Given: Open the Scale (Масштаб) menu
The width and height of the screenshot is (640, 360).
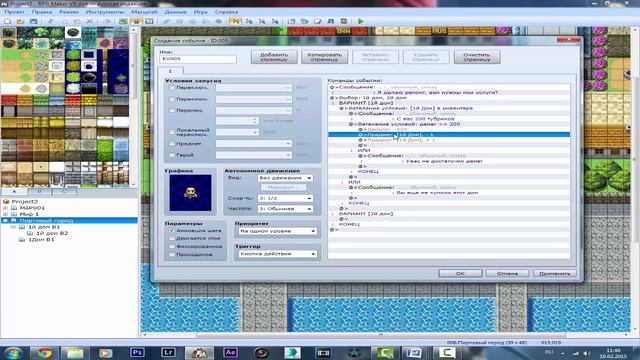Looking at the screenshot, I should pos(144,12).
